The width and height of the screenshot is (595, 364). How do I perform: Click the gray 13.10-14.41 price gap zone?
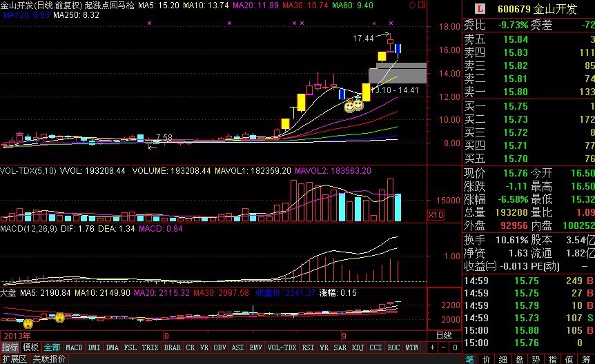(398, 73)
